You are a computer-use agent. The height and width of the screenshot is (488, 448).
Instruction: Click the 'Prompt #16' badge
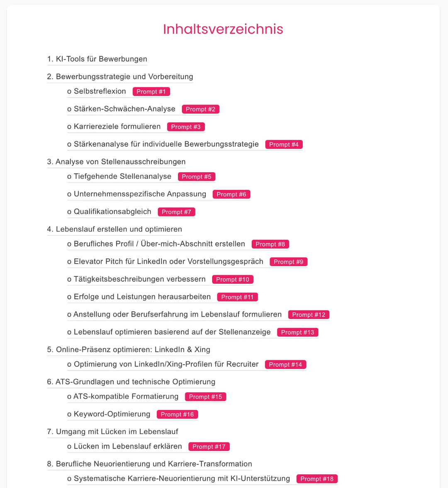[177, 414]
